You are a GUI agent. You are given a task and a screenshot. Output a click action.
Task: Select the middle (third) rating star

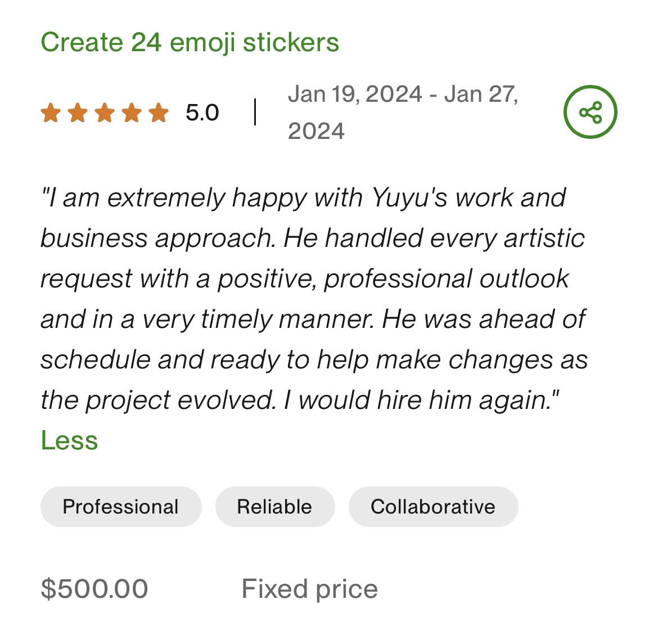tap(105, 112)
